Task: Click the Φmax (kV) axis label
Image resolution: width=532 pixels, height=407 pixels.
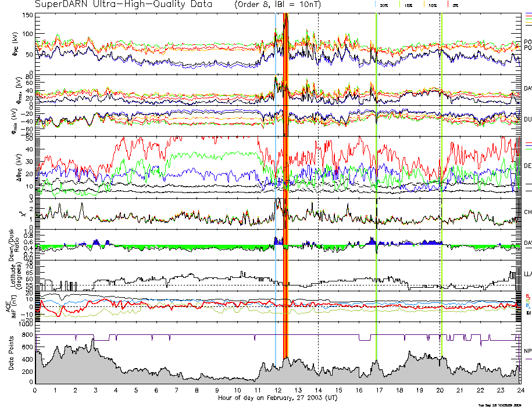Action: pos(19,90)
